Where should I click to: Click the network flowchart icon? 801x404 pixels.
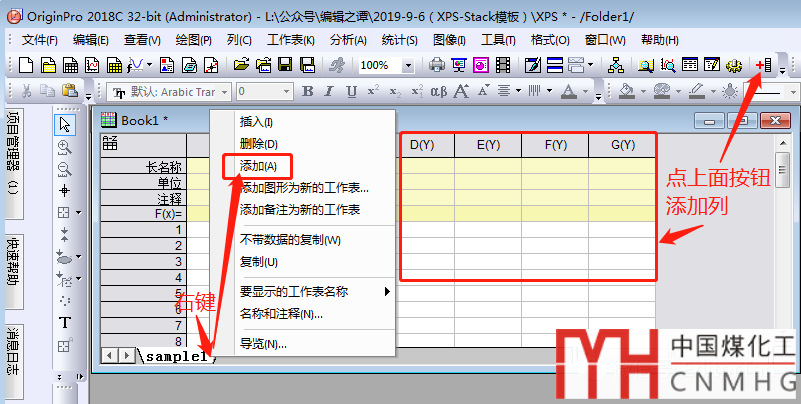coord(616,65)
